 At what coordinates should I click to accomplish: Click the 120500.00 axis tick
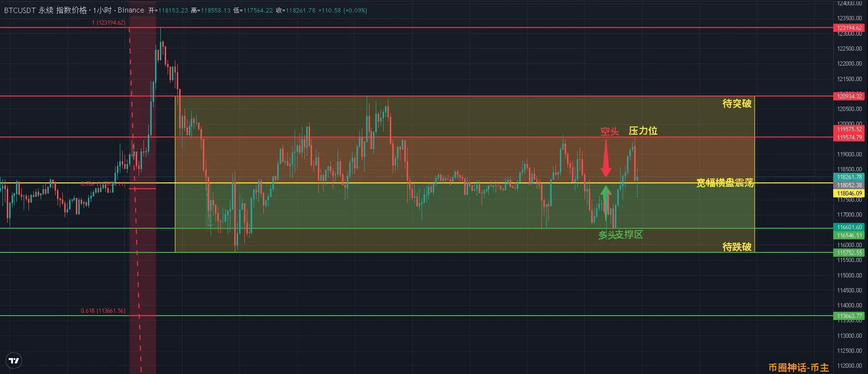[x=850, y=109]
